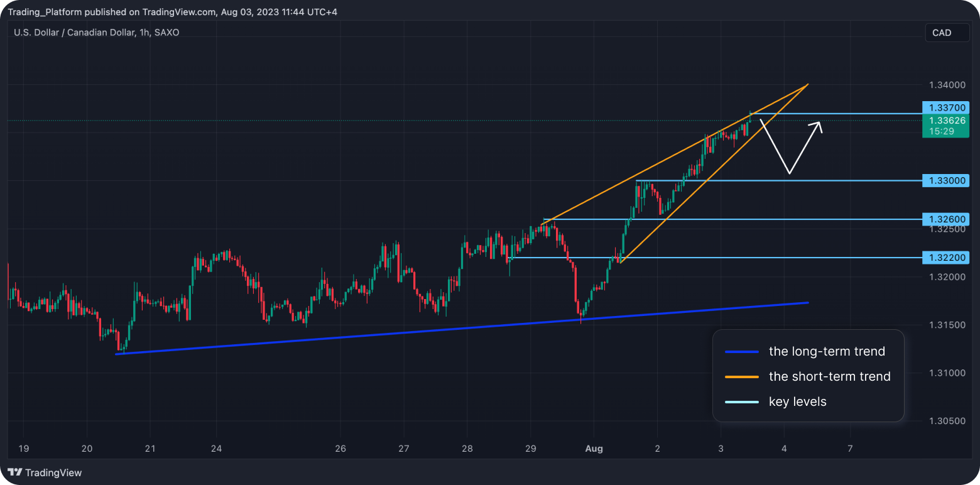This screenshot has height=485, width=980.
Task: Select the 1.33700 key level label
Action: [x=946, y=107]
